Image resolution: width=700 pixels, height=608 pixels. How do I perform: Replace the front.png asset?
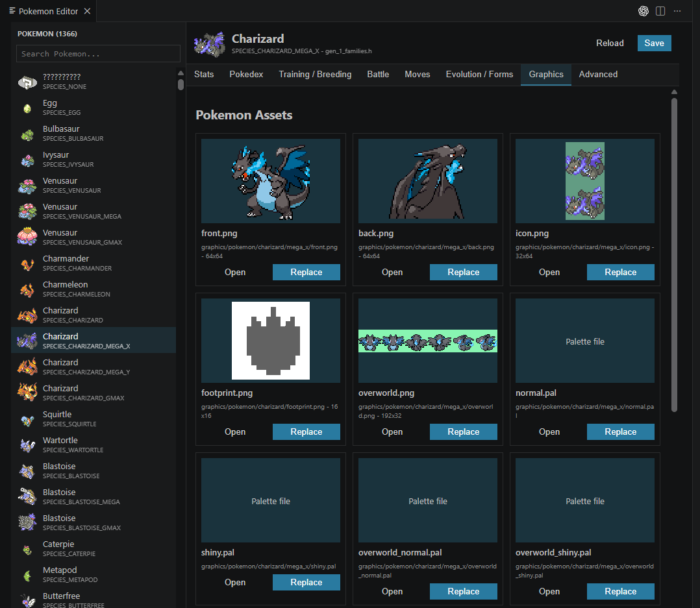306,272
